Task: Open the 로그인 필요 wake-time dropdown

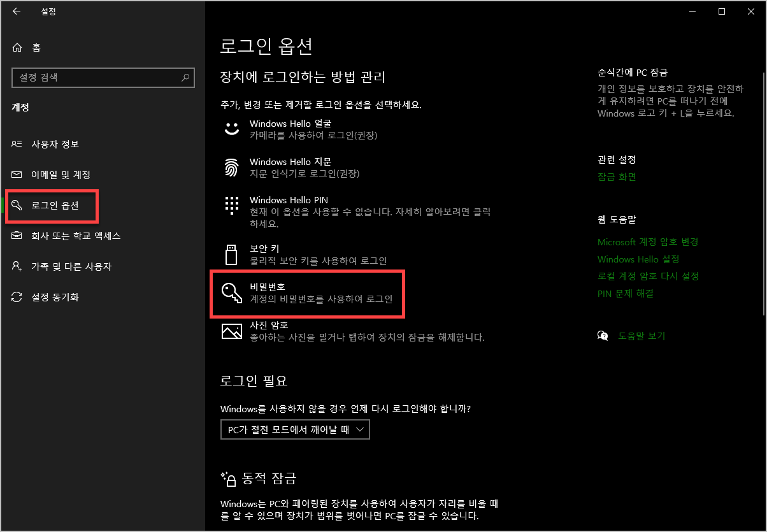Action: click(x=295, y=429)
